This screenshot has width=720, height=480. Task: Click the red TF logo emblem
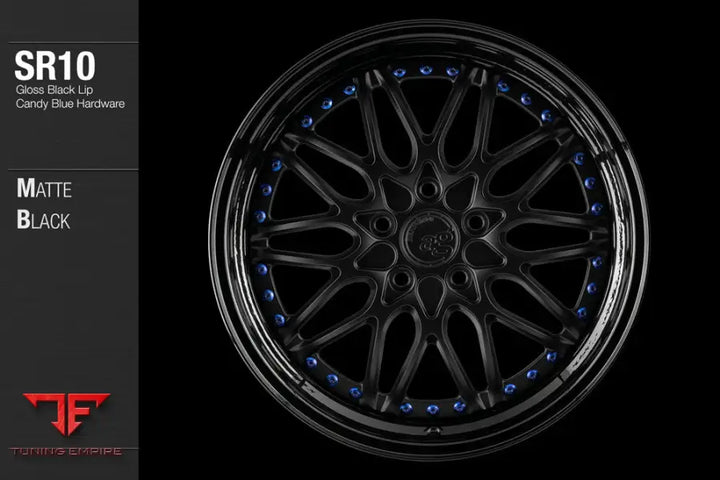(67, 413)
